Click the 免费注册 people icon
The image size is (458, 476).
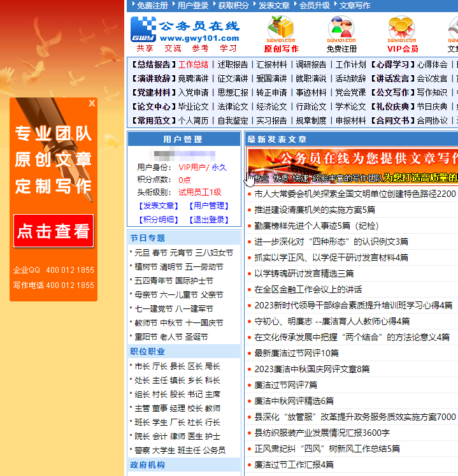tap(341, 29)
